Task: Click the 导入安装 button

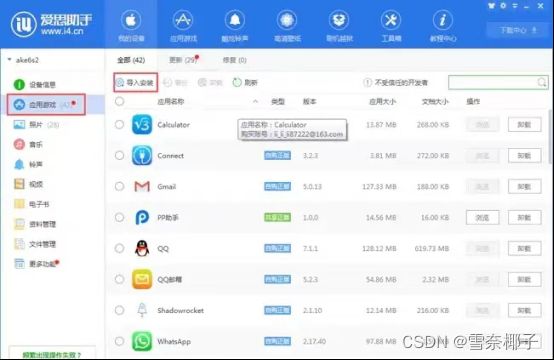Action: tap(136, 82)
